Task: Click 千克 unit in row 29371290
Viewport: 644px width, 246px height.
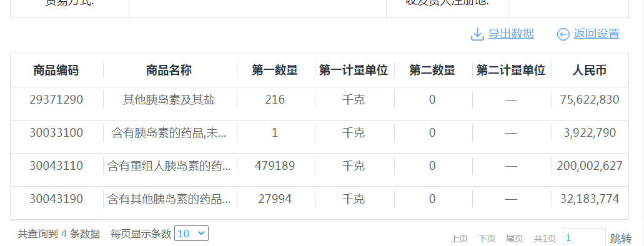Action: point(354,99)
